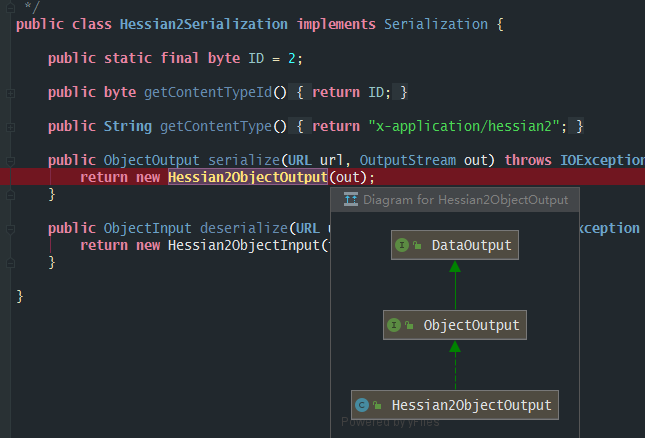Viewport: 645px width, 438px height.
Task: Click the public lock icon on DataOutput
Action: (x=417, y=245)
